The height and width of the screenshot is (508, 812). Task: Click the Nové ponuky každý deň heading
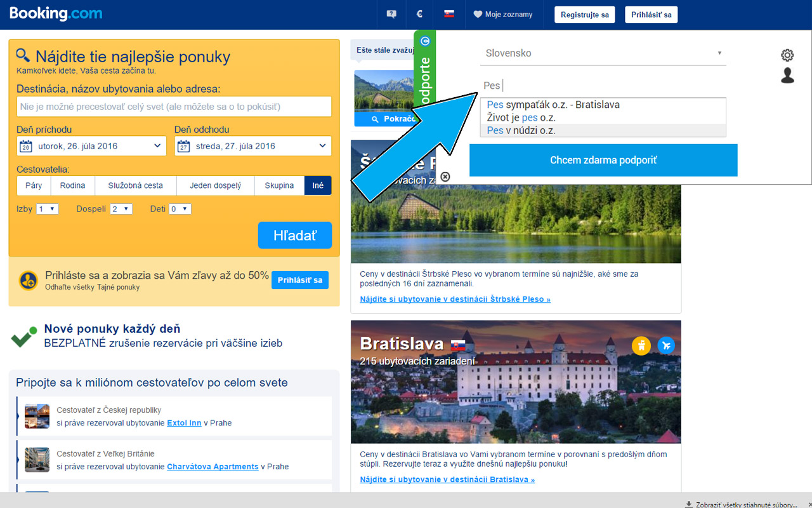pyautogui.click(x=112, y=329)
